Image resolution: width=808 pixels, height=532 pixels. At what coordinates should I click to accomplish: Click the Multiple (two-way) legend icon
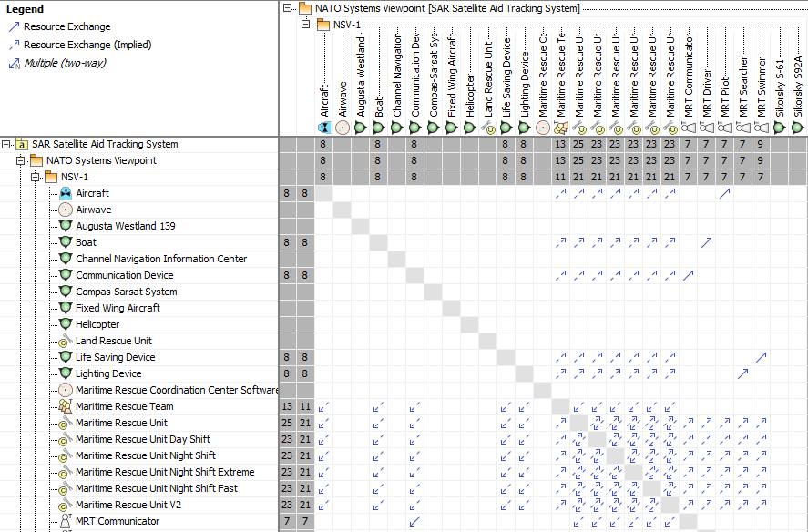14,64
